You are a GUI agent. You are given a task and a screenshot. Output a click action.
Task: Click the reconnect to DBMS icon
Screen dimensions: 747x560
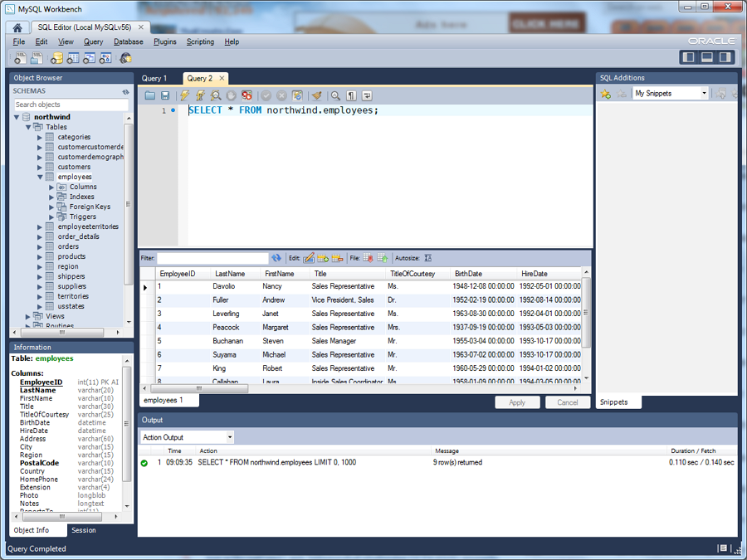pos(126,58)
